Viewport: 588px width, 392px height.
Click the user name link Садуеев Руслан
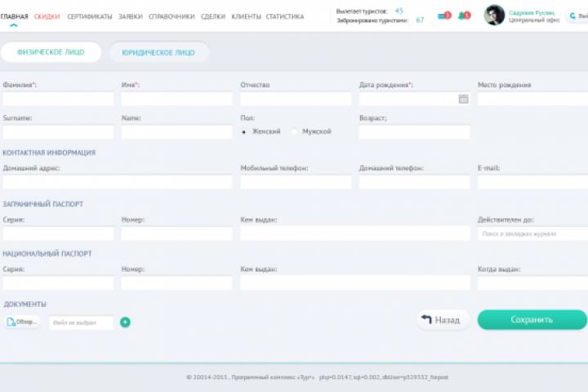(x=532, y=13)
